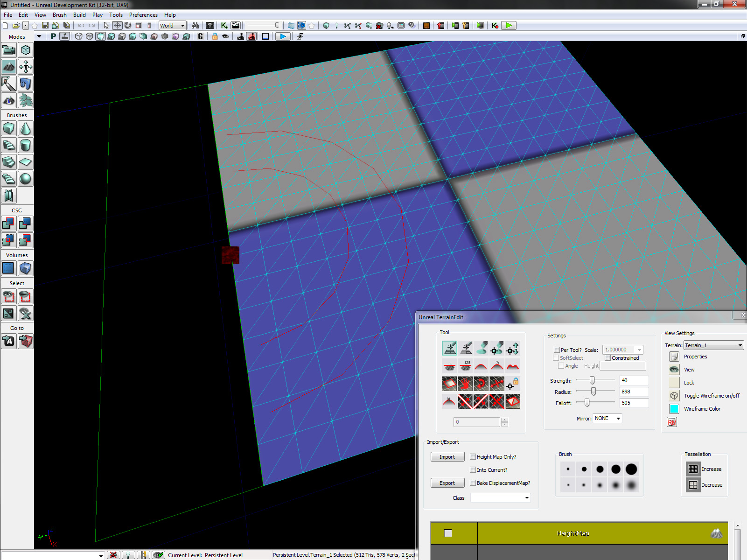This screenshot has height=560, width=747.
Task: Activate Geometry mode cube icon
Action: point(26,50)
